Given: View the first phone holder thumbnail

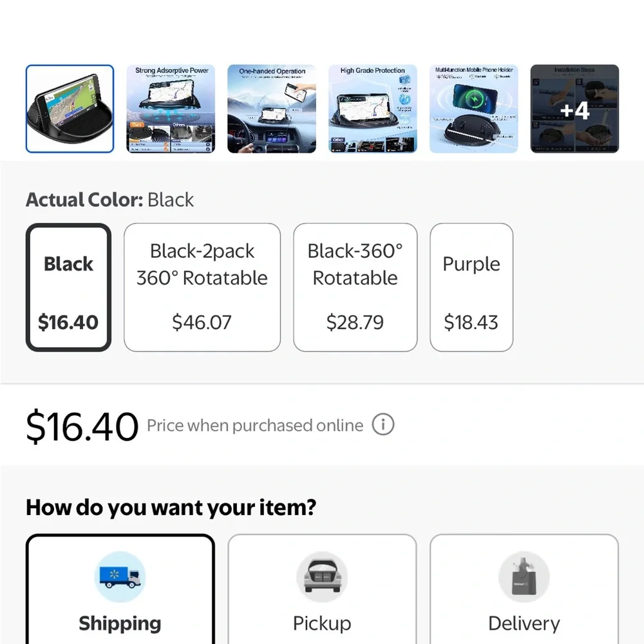Looking at the screenshot, I should pos(70,109).
